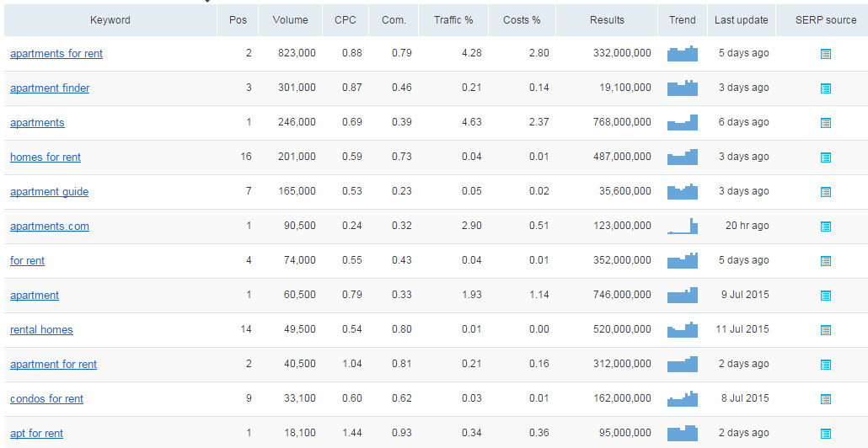The width and height of the screenshot is (868, 448).
Task: Open the 'apartments for rent' keyword link
Action: (56, 54)
